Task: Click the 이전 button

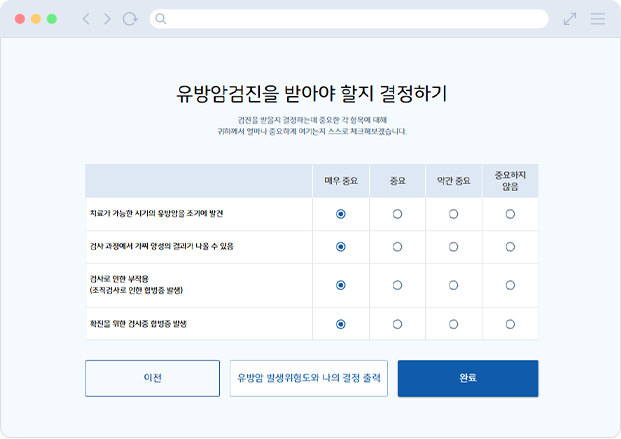Action: pos(152,378)
